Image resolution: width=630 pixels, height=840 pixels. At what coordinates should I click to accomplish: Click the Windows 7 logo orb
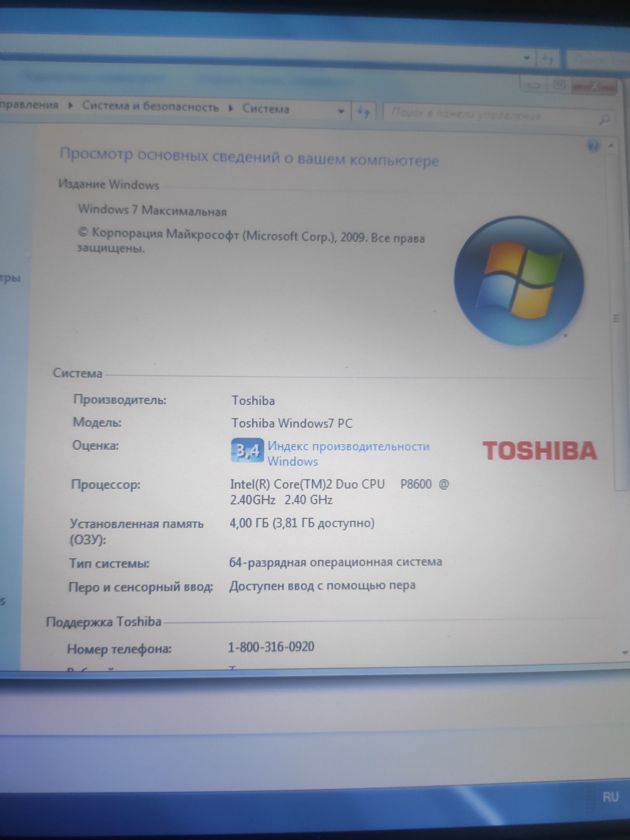pos(519,280)
